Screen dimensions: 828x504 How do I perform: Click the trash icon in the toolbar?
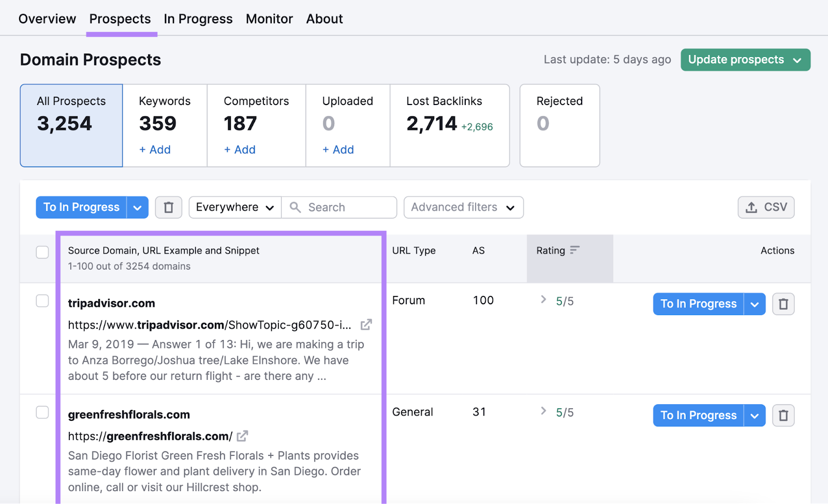coord(169,207)
